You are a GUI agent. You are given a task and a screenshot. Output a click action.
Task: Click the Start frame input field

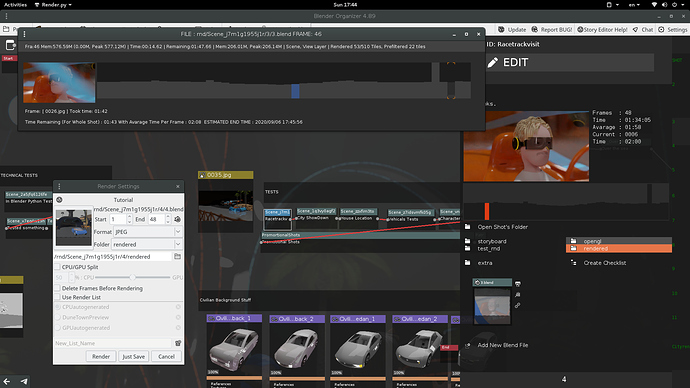point(117,219)
